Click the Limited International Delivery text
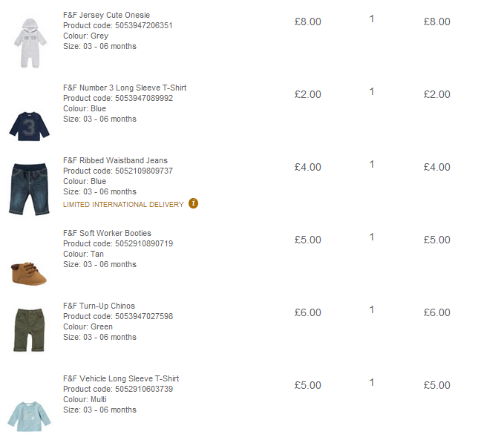Screen dimensions: 504x440 coord(123,204)
